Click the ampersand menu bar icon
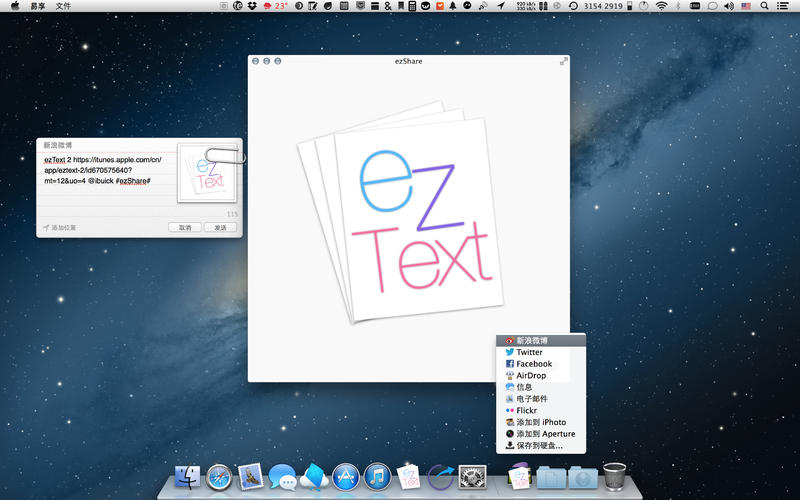Screen dimensions: 800x500 click(x=388, y=6)
